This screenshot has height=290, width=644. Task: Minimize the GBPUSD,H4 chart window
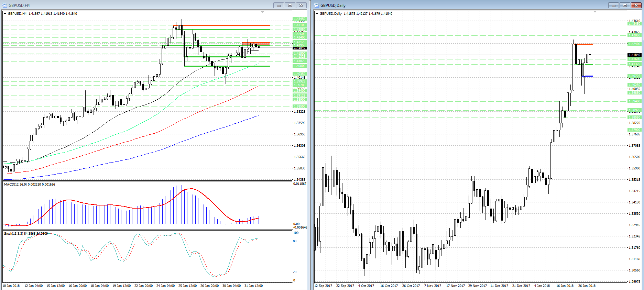point(279,5)
